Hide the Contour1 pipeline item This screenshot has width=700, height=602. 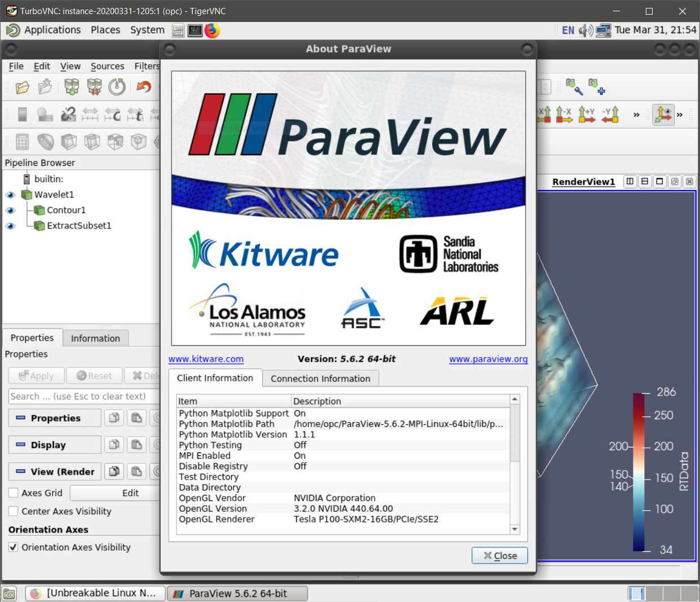(10, 209)
